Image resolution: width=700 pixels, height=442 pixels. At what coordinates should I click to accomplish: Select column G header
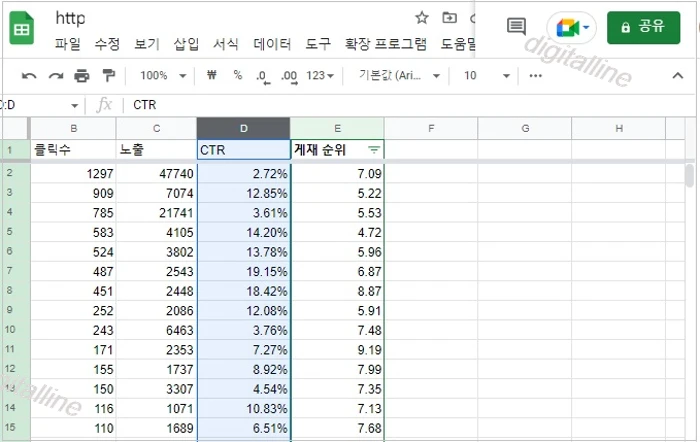pos(525,129)
